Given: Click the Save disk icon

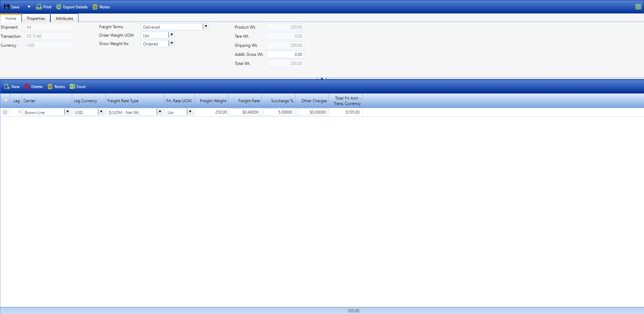Looking at the screenshot, I should click(7, 7).
